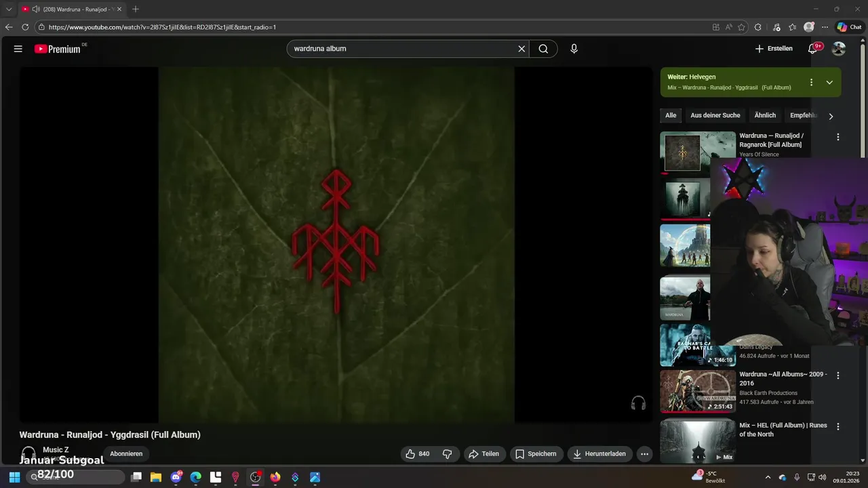The width and height of the screenshot is (868, 488).
Task: Focus the browser address bar
Action: click(x=373, y=27)
